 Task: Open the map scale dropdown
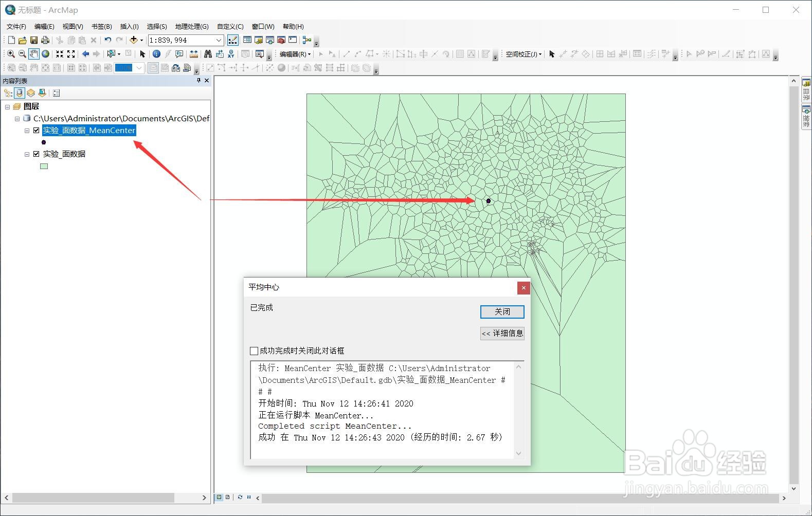point(219,40)
